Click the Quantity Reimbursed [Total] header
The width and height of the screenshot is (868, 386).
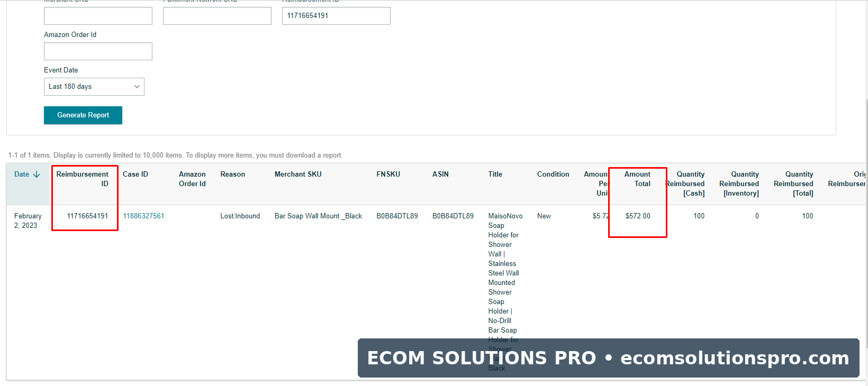(793, 183)
